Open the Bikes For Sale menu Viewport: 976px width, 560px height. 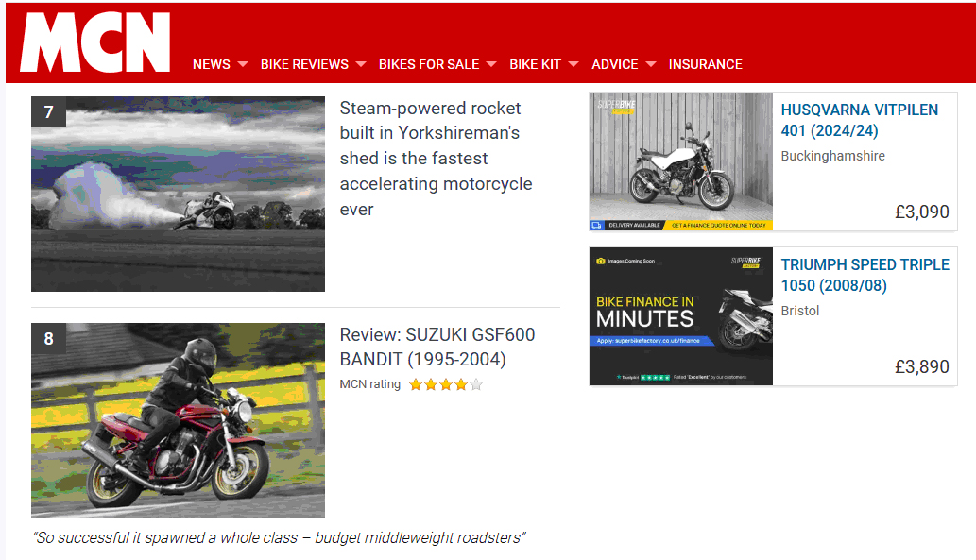(x=429, y=64)
